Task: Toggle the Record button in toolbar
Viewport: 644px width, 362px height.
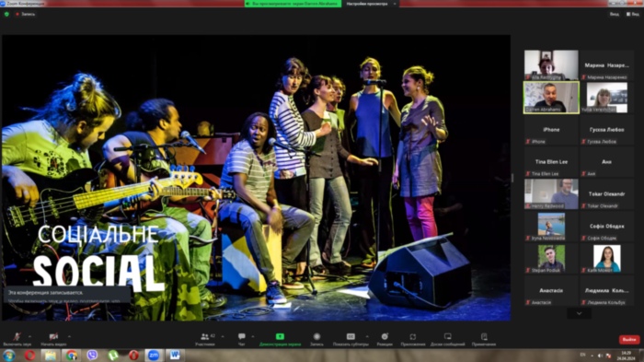Action: click(316, 339)
